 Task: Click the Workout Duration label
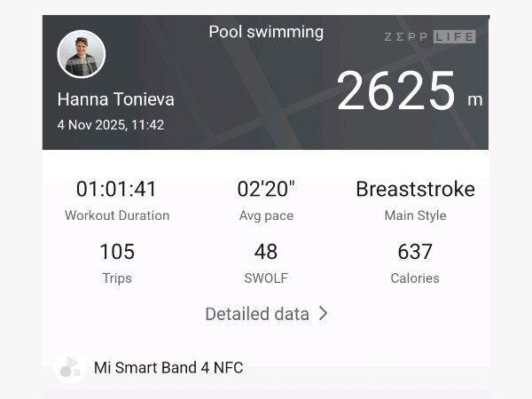pos(117,215)
